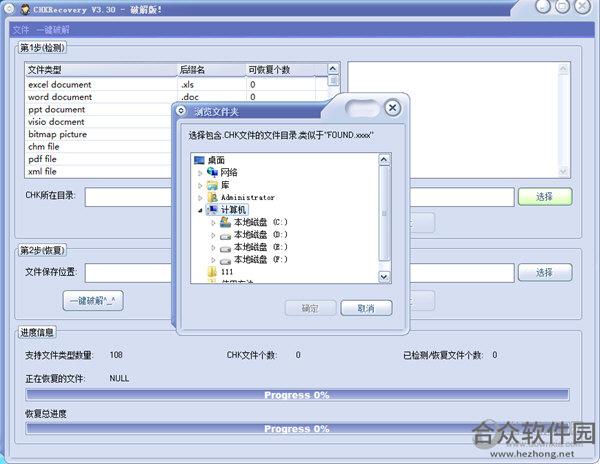
Task: Click the network icon next to 网络
Action: (212, 172)
